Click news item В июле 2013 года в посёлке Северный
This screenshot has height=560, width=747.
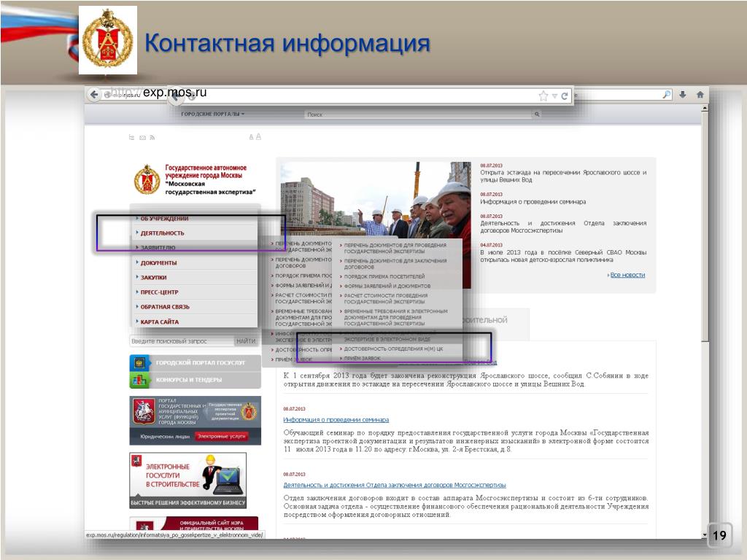coord(563,256)
